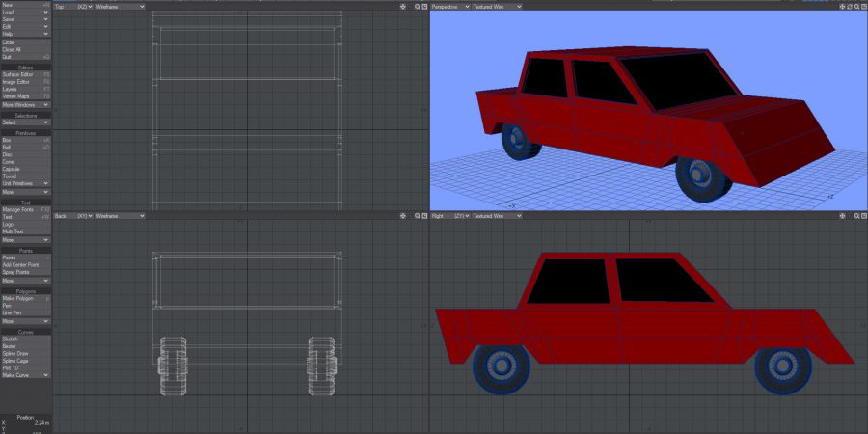Maximize the Back viewport using its corner icon

coord(424,216)
